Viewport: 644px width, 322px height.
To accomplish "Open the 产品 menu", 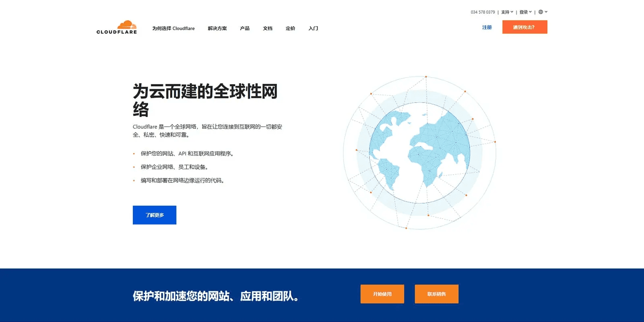I will click(x=245, y=28).
